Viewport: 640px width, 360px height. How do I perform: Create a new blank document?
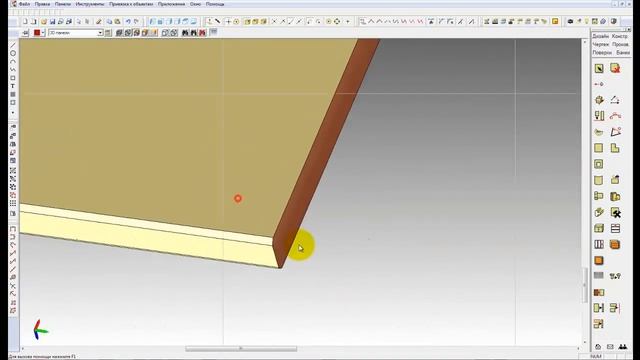pos(26,21)
